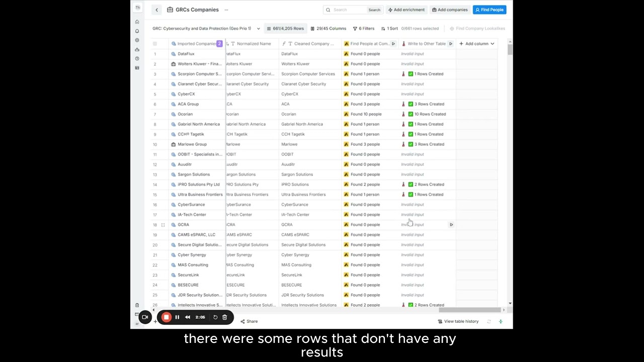Image resolution: width=644 pixels, height=362 pixels.
Task: Rewind the recording
Action: click(188, 317)
